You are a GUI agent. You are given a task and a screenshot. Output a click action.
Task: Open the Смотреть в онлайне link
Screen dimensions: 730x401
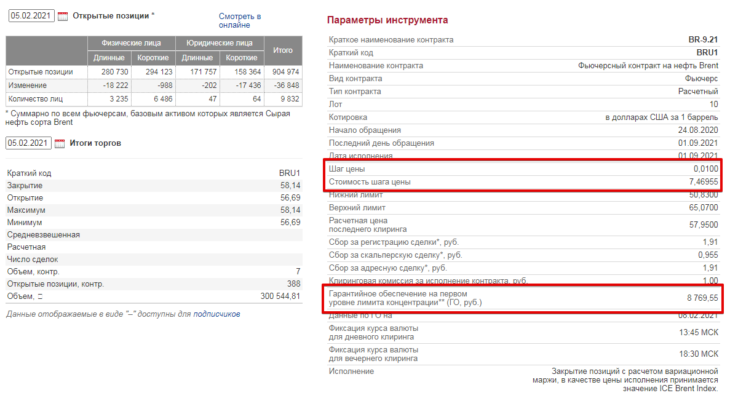pos(239,20)
